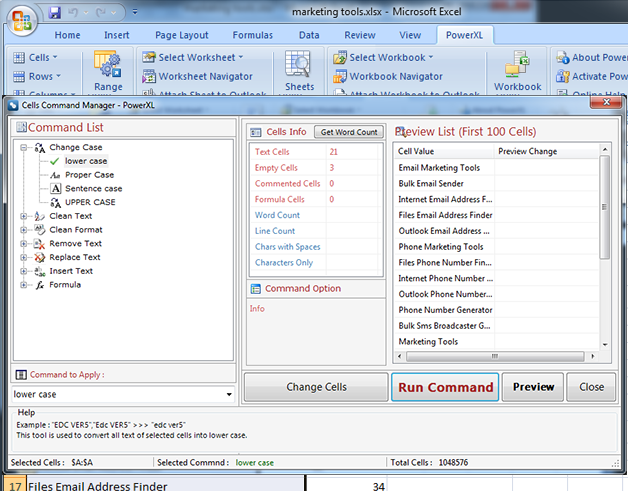Image resolution: width=628 pixels, height=491 pixels.
Task: Switch to the Insert ribbon tab
Action: [117, 35]
